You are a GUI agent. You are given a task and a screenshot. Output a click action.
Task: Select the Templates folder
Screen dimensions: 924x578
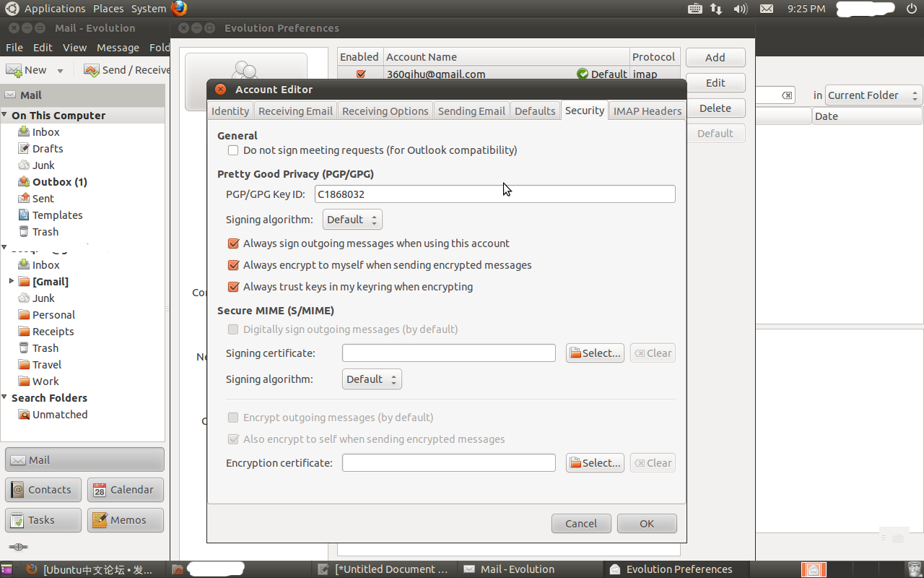[x=57, y=215]
